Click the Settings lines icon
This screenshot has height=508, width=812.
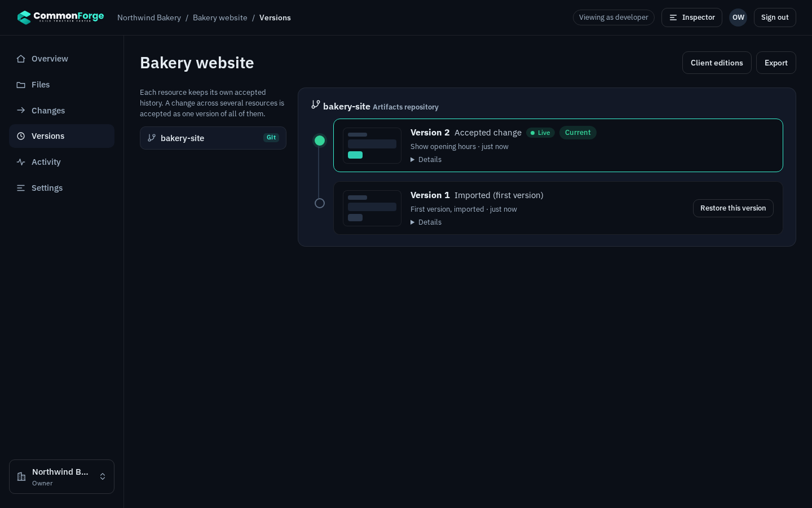[21, 188]
